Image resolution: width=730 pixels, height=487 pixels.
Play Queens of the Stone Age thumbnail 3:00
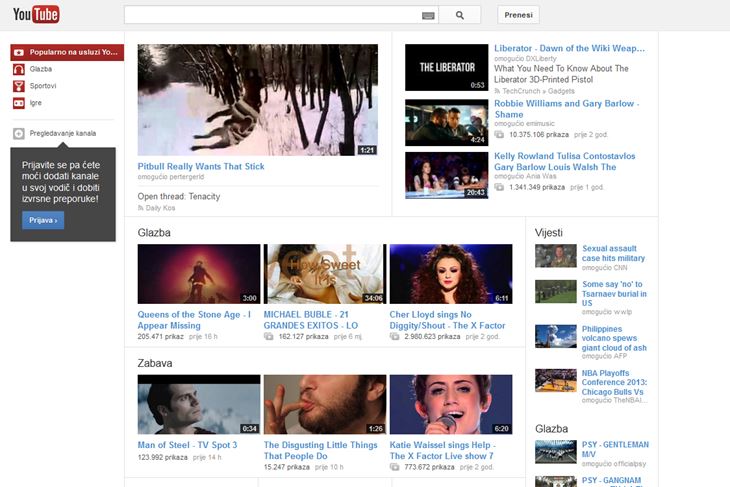tap(199, 274)
